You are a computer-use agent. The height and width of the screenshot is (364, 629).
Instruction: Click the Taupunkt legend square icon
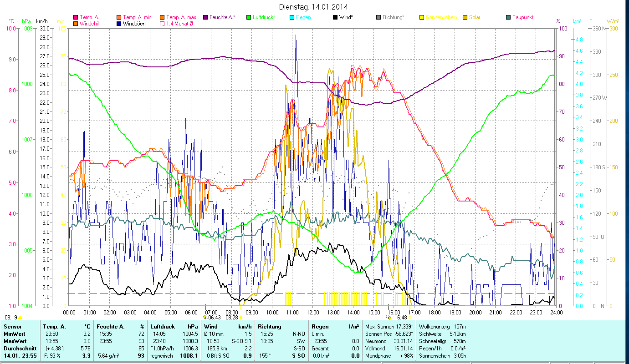click(508, 18)
